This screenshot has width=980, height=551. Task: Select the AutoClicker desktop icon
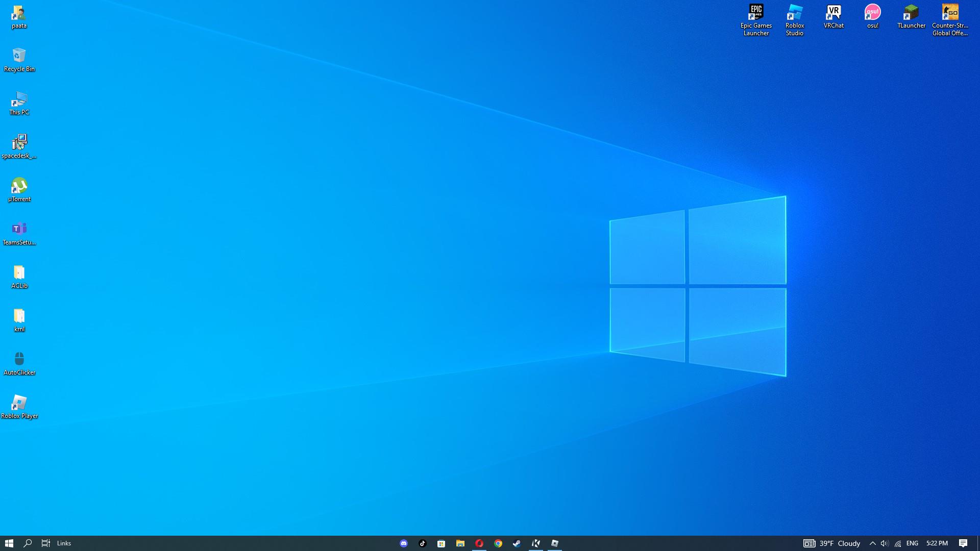[x=19, y=363]
